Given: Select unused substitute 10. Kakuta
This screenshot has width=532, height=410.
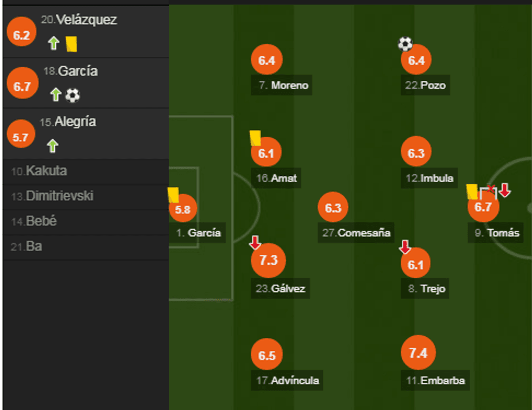Looking at the screenshot, I should (39, 171).
